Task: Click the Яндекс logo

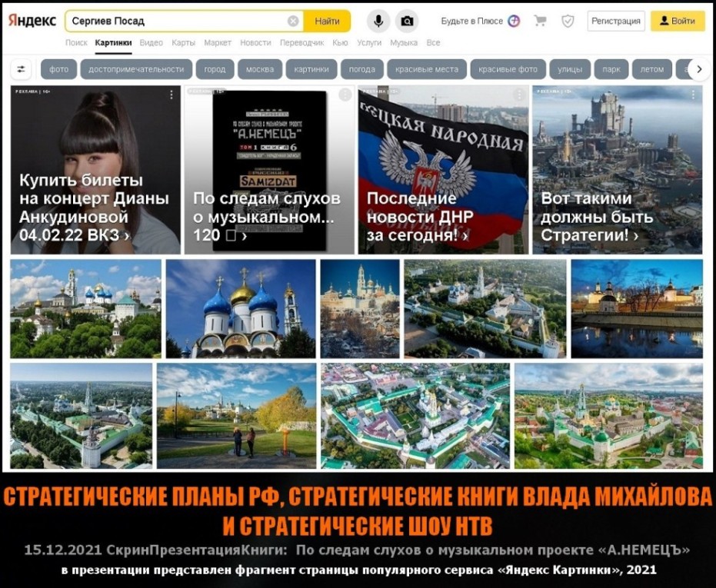Action: click(32, 21)
